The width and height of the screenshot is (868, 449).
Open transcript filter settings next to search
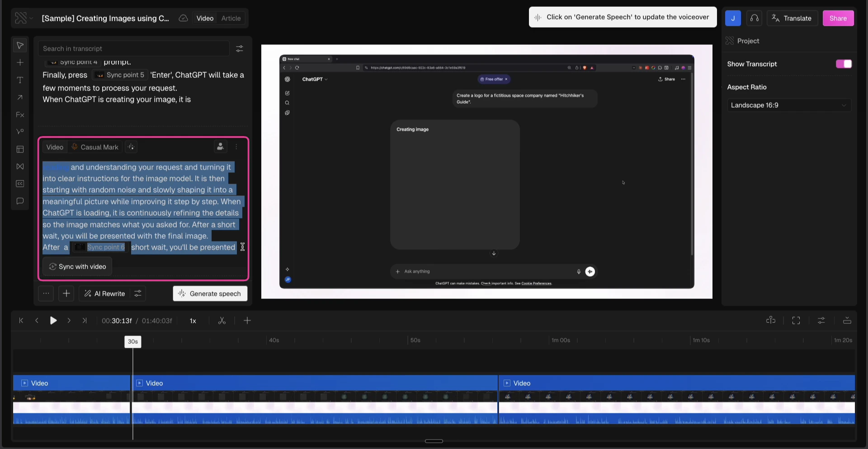click(240, 48)
